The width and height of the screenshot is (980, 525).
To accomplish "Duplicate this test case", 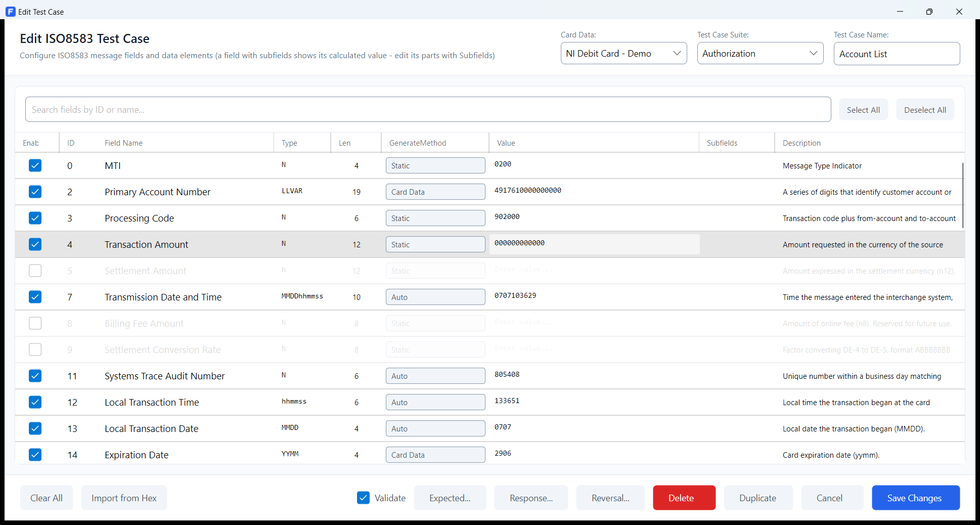I will click(758, 498).
